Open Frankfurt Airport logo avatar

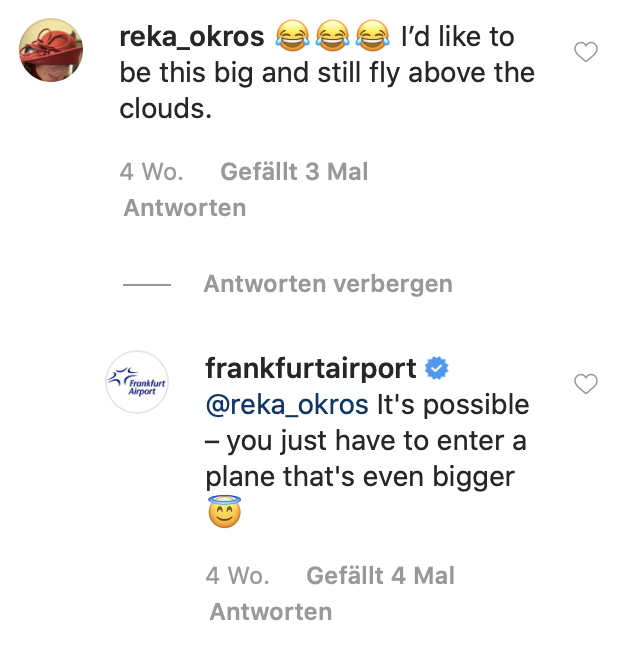coord(137,383)
